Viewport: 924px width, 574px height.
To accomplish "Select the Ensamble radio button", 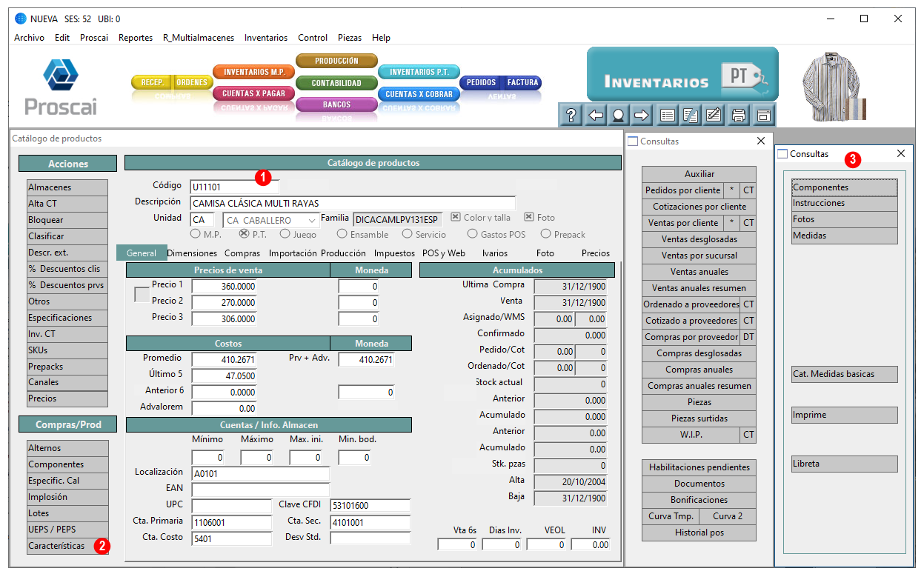I will pos(342,234).
